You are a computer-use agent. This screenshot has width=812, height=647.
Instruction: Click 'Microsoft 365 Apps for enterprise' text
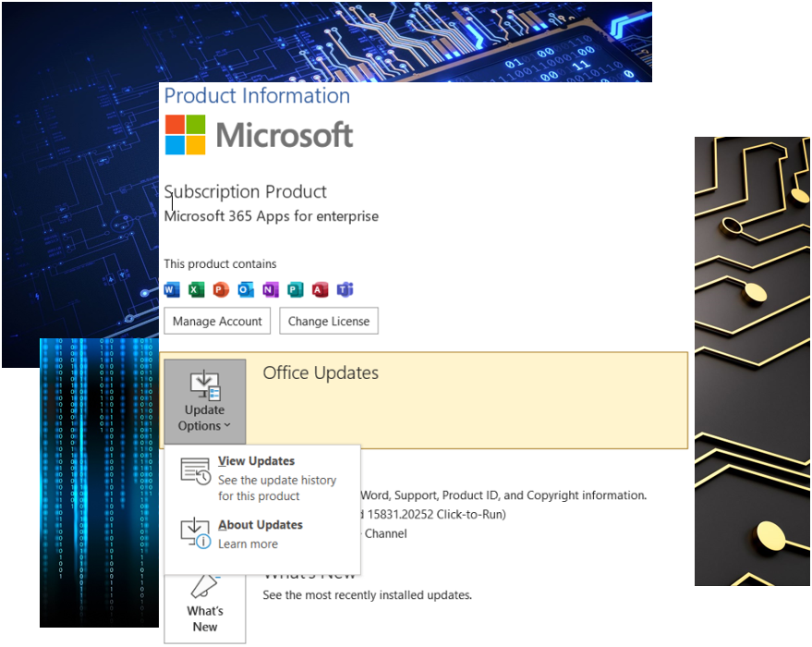point(272,216)
